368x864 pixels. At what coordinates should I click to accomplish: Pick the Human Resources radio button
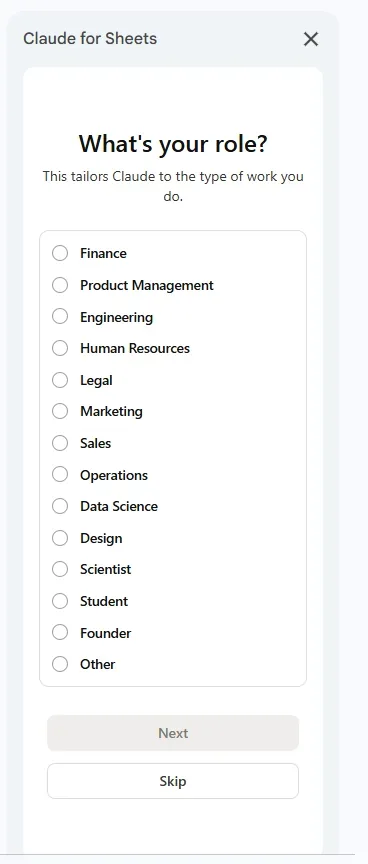pos(60,348)
